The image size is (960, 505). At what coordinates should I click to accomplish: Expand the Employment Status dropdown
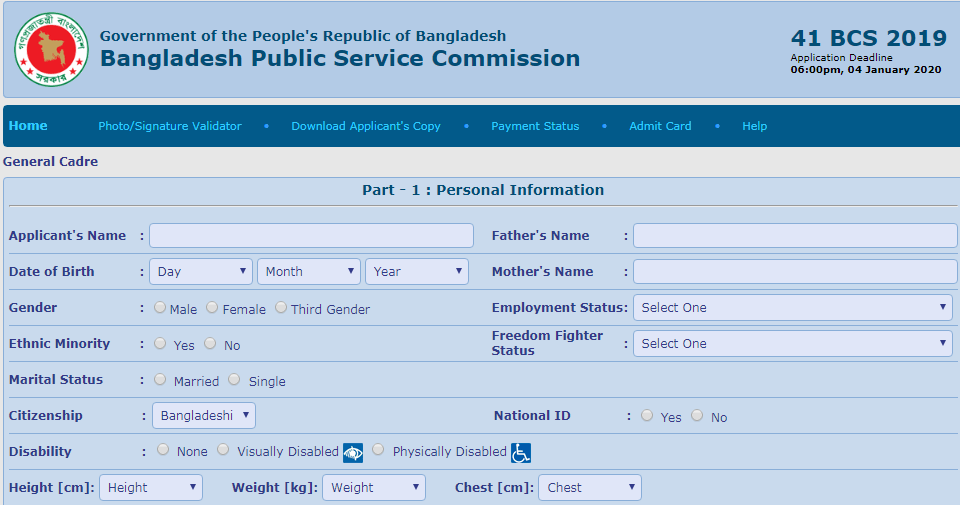coord(793,308)
